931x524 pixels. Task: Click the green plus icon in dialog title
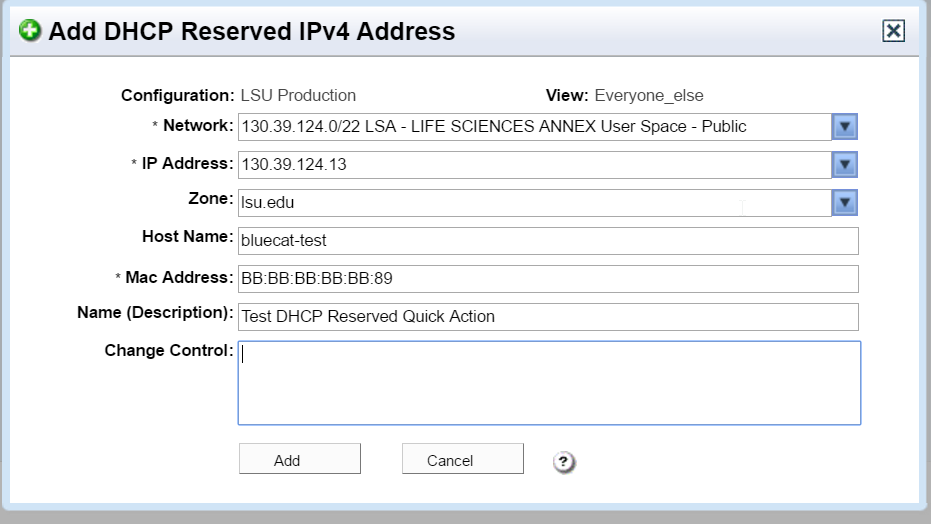coord(30,31)
